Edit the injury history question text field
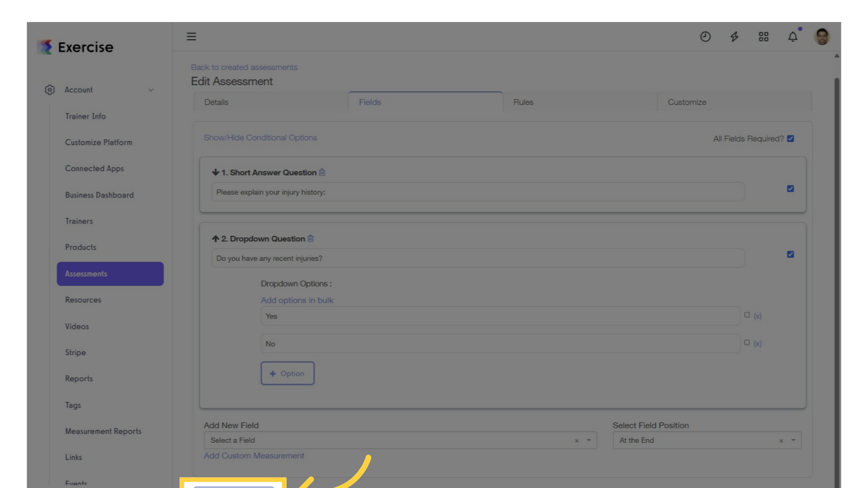This screenshot has height=488, width=868. [x=478, y=192]
